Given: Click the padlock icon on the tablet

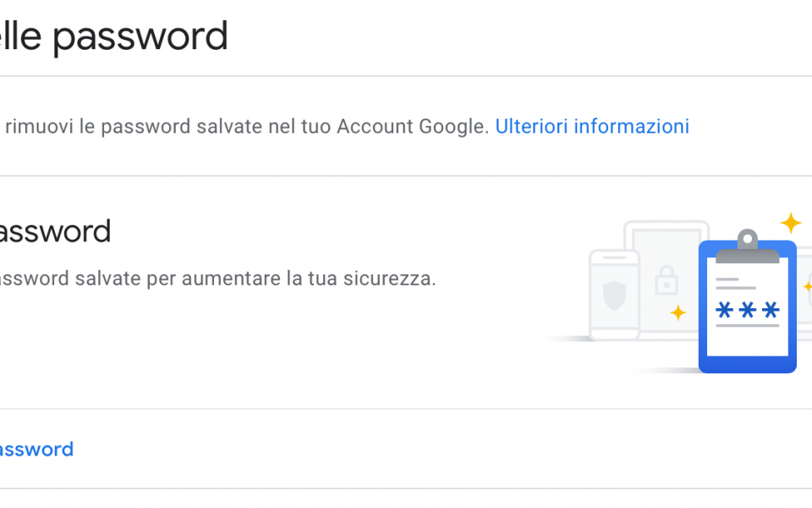Looking at the screenshot, I should pos(667,280).
